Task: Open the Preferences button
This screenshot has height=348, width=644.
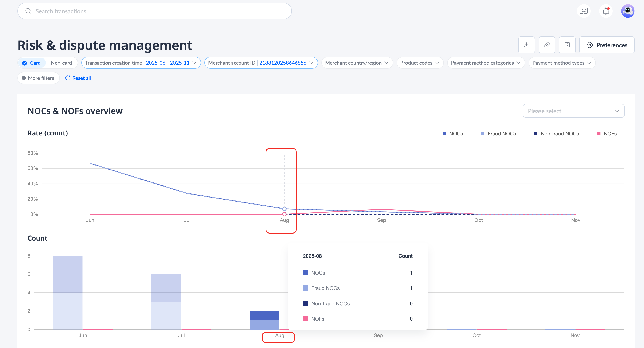Action: click(x=607, y=45)
